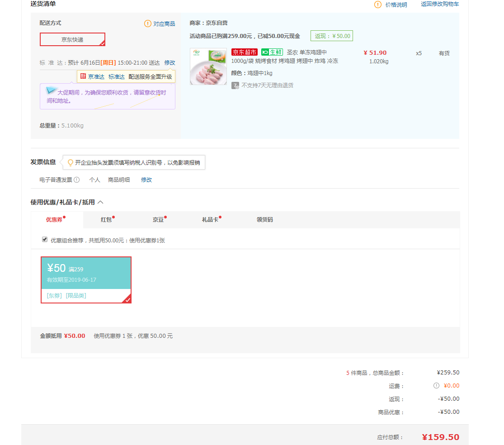504x445 pixels.
Task: Click the 标准达 link
Action: pos(116,76)
